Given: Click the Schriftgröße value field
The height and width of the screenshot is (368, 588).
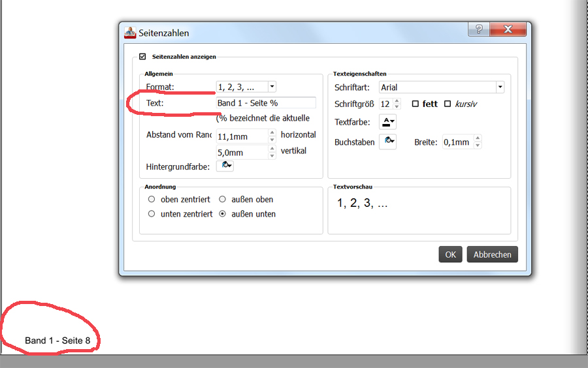Looking at the screenshot, I should pyautogui.click(x=386, y=104).
